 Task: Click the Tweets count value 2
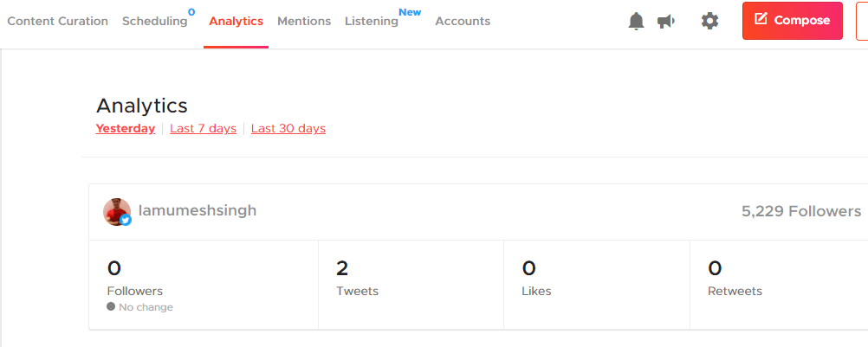342,268
